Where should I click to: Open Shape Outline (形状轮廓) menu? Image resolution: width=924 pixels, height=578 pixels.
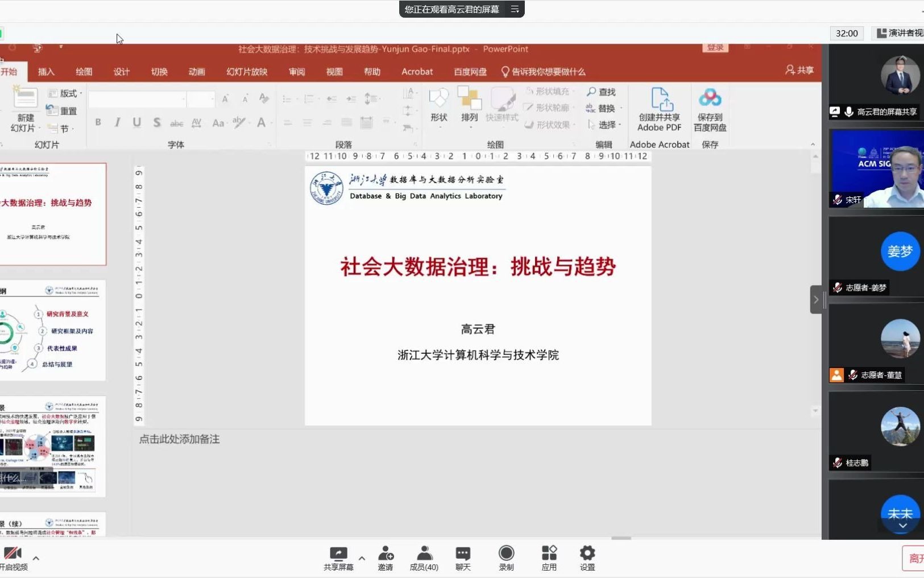tap(550, 108)
